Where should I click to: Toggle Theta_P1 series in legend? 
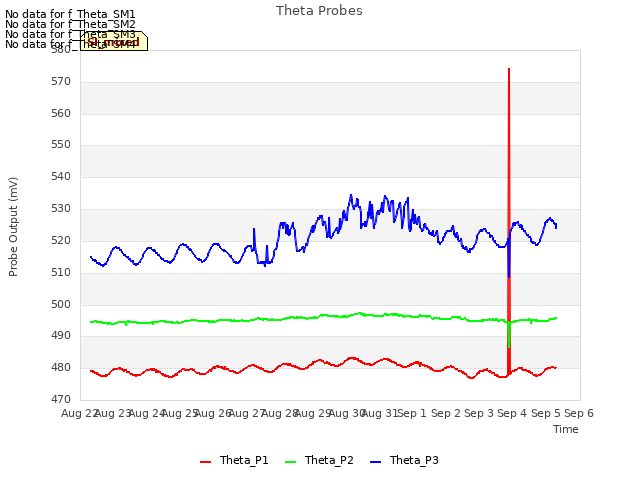pos(234,460)
